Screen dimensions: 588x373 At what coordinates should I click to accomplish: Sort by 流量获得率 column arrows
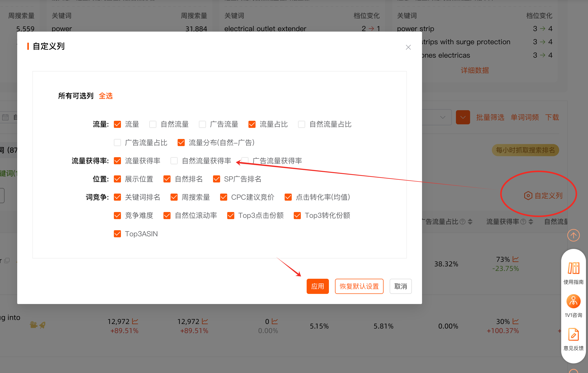pyautogui.click(x=531, y=222)
